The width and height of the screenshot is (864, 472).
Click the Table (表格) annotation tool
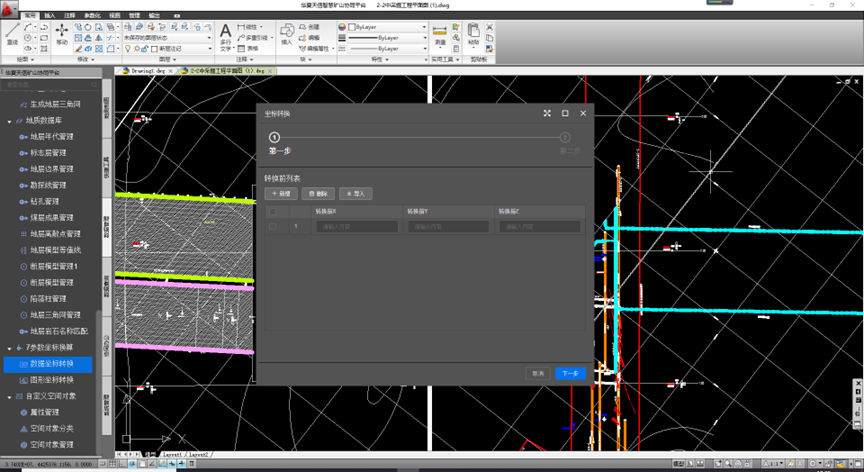click(x=248, y=48)
